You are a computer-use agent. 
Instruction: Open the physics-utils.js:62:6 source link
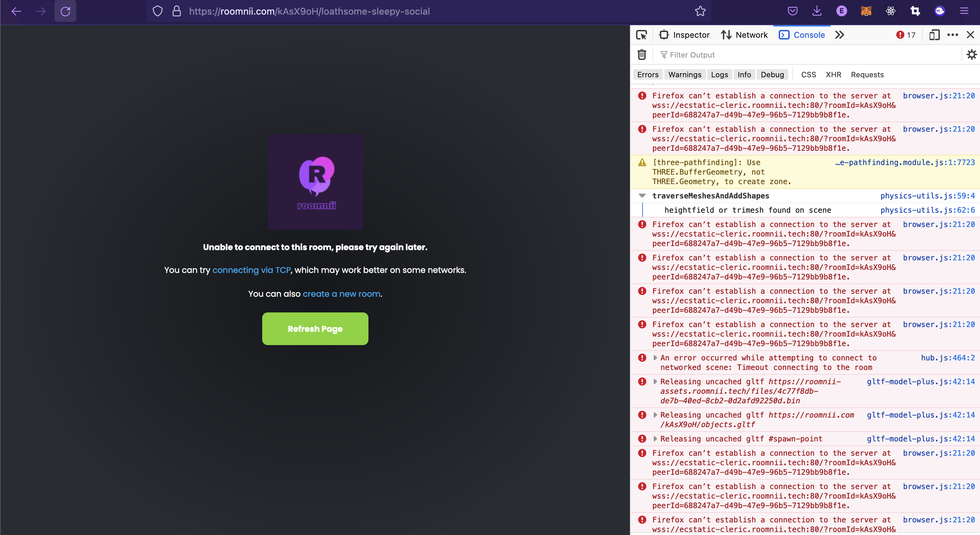928,210
